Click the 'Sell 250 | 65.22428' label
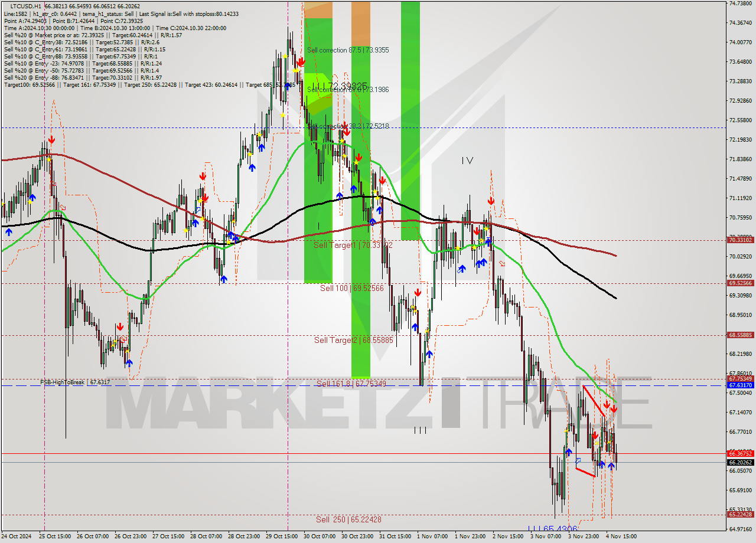 348,519
